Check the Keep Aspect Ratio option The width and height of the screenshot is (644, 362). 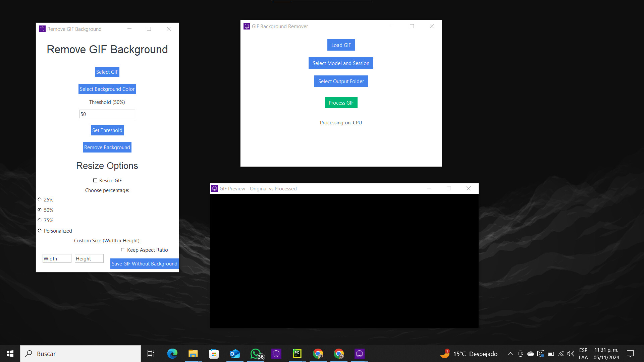coord(123,250)
